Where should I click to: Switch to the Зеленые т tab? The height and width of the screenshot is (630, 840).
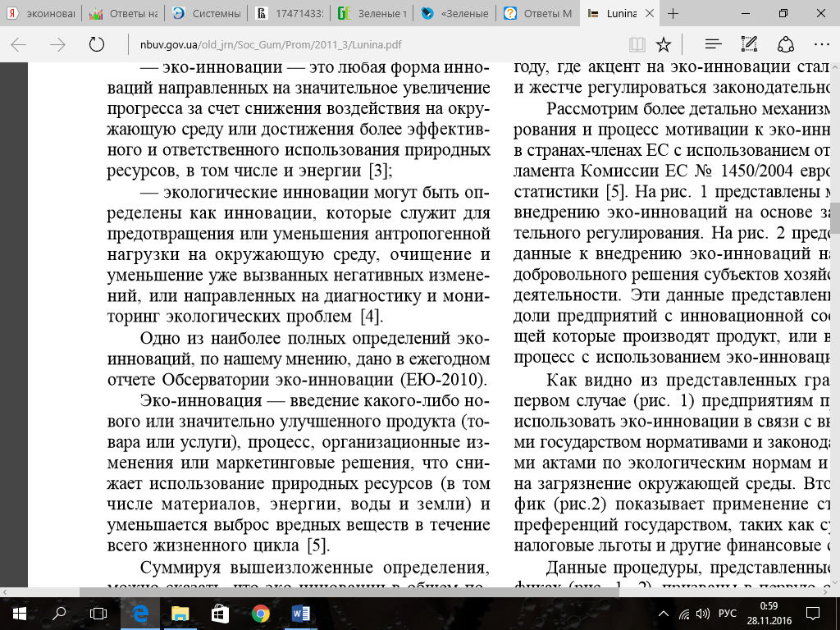tap(373, 13)
